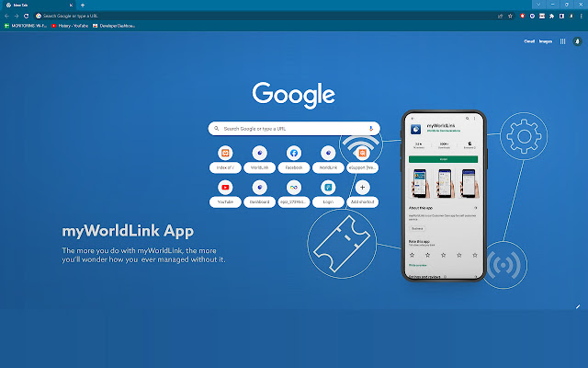Click the Google logo

[294, 96]
